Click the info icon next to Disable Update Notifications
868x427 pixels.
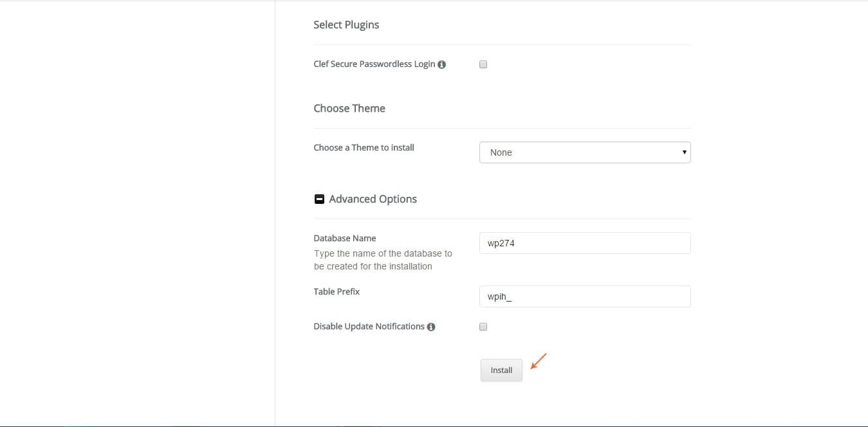431,327
